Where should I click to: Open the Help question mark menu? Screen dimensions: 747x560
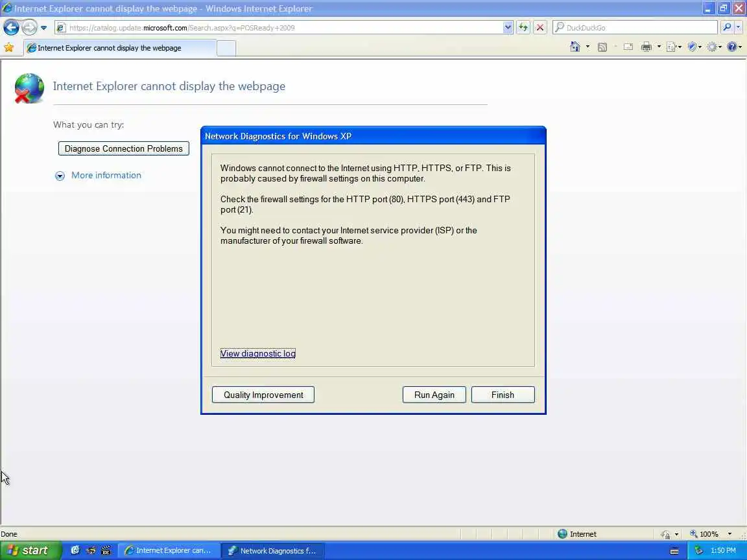click(734, 47)
